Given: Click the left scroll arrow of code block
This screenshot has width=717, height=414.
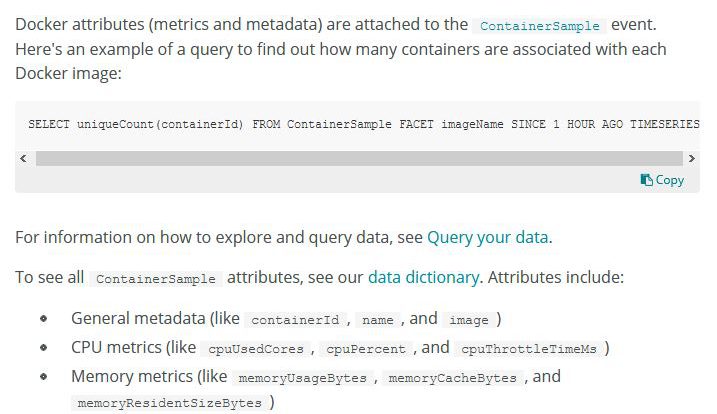Looking at the screenshot, I should click(x=23, y=158).
